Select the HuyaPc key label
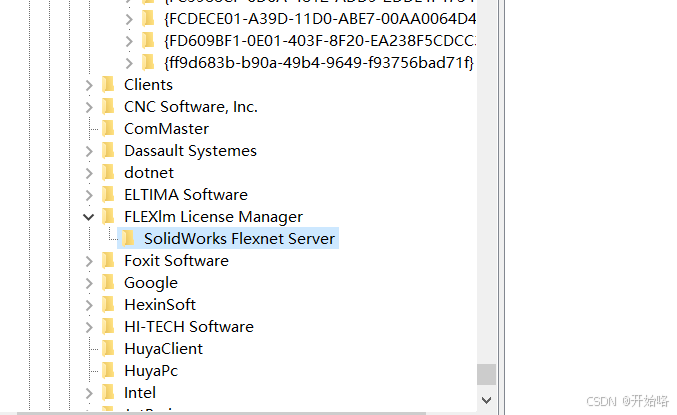This screenshot has height=415, width=677. click(151, 371)
